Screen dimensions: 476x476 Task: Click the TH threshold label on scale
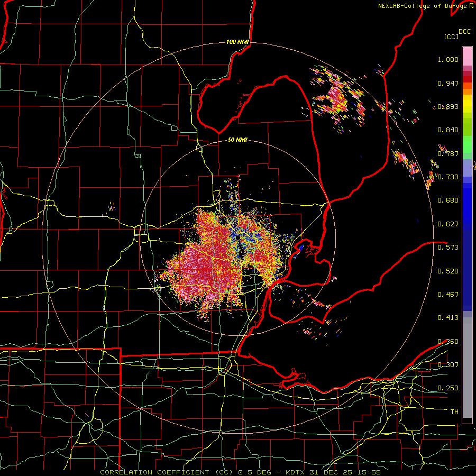click(454, 412)
